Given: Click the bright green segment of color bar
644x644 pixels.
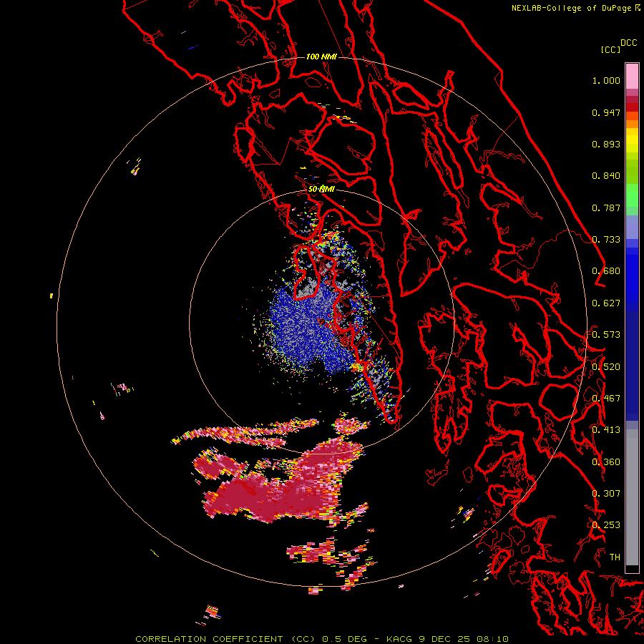Looking at the screenshot, I should point(632,195).
